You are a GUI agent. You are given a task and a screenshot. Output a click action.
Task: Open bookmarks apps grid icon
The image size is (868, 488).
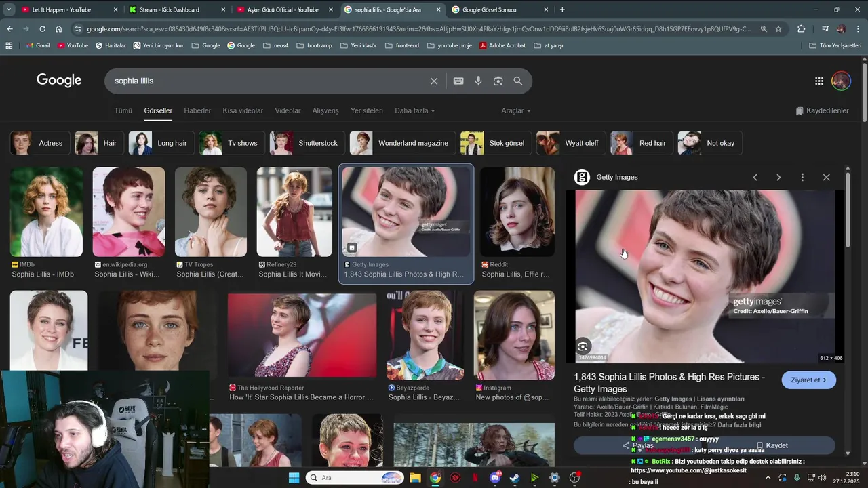9,45
